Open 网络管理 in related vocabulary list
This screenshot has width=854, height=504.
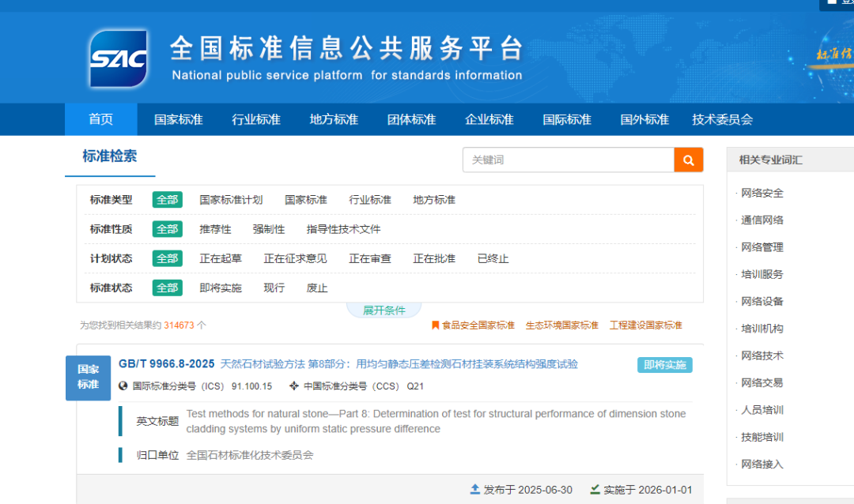click(x=762, y=247)
